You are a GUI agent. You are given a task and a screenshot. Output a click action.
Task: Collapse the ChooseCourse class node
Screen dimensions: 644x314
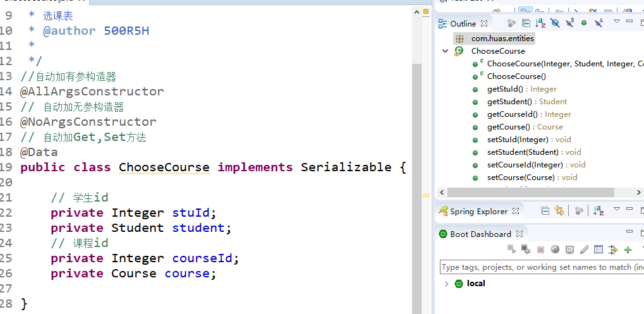point(445,51)
